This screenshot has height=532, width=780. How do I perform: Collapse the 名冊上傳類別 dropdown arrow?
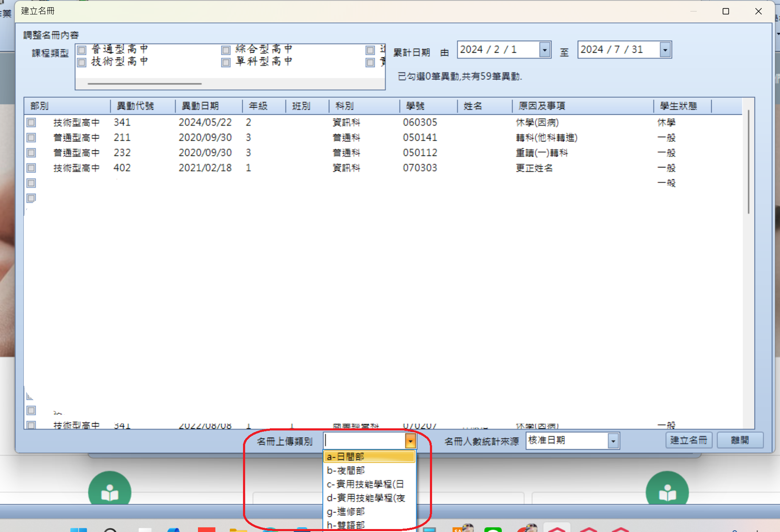pyautogui.click(x=410, y=441)
